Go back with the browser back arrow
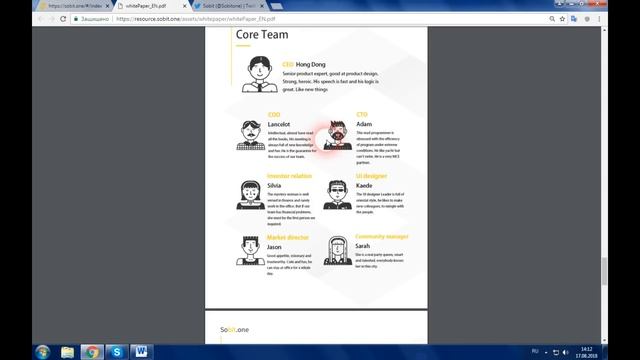Screen dimensions: 640x360 tap(40, 19)
